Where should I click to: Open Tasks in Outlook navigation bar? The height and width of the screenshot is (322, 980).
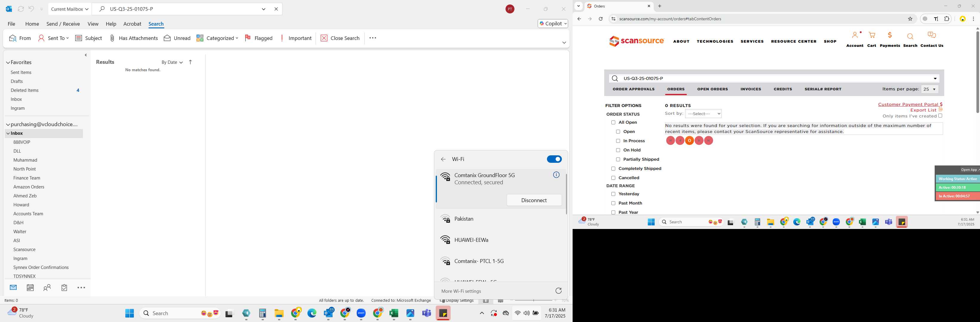click(x=64, y=287)
